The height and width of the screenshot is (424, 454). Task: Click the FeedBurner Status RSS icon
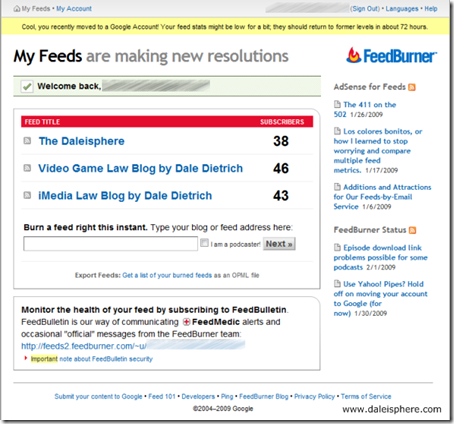412,230
